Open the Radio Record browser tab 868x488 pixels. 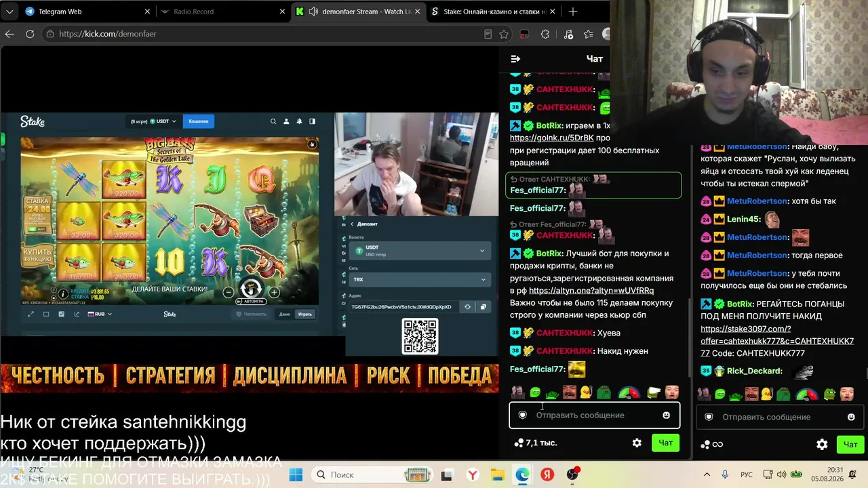(x=222, y=12)
